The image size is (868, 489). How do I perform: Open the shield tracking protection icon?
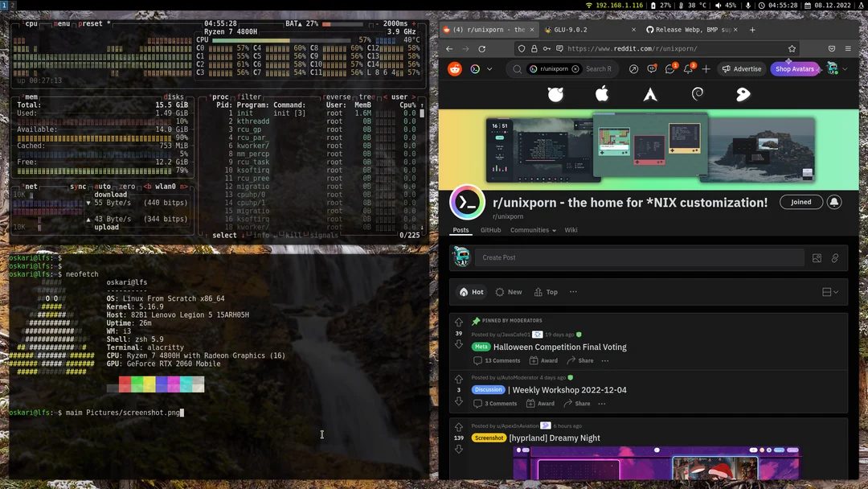pos(522,48)
